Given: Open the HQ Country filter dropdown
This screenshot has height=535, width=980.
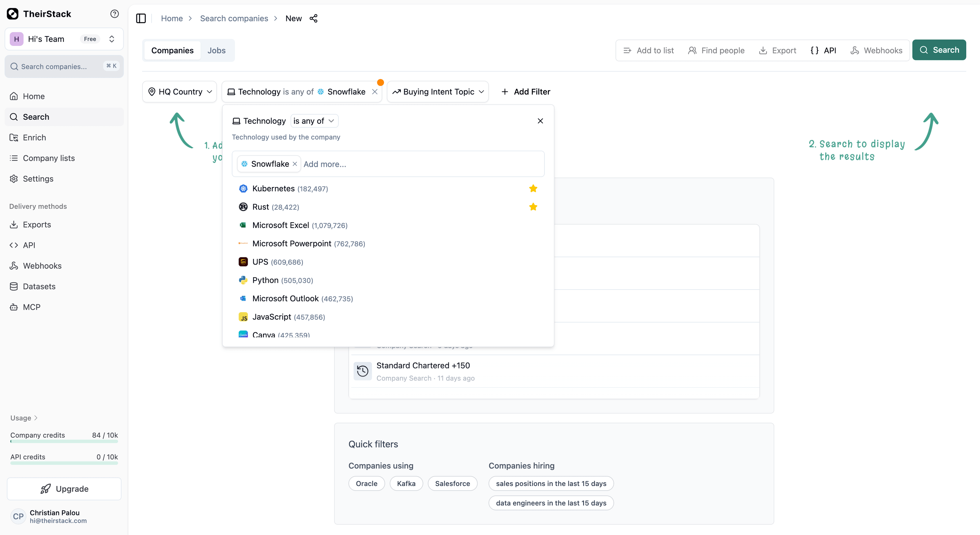Looking at the screenshot, I should (179, 92).
